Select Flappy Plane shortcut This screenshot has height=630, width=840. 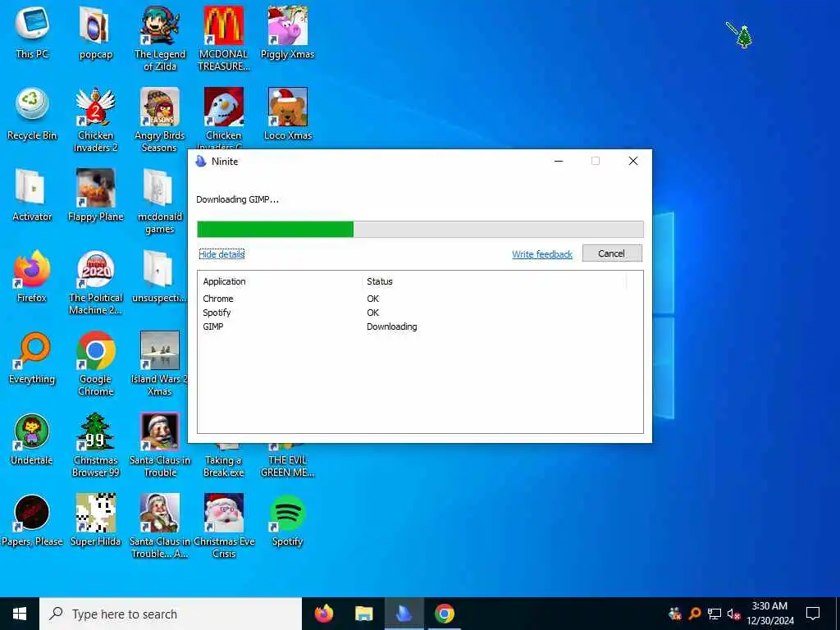(x=95, y=195)
